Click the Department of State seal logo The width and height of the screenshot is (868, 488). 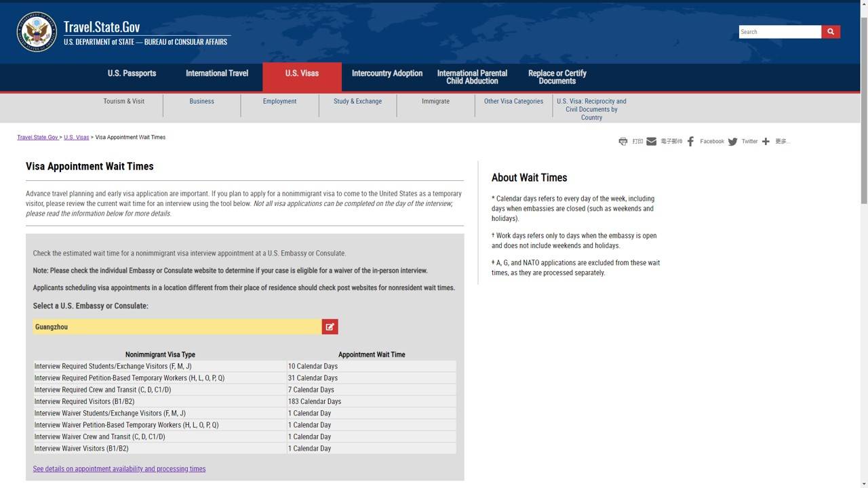point(37,32)
